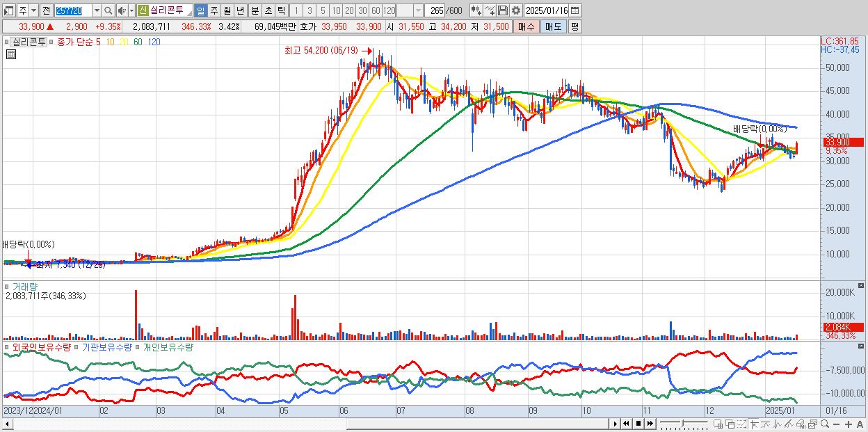The width and height of the screenshot is (868, 432).
Task: Select the 일 daily chart period
Action: [x=201, y=10]
